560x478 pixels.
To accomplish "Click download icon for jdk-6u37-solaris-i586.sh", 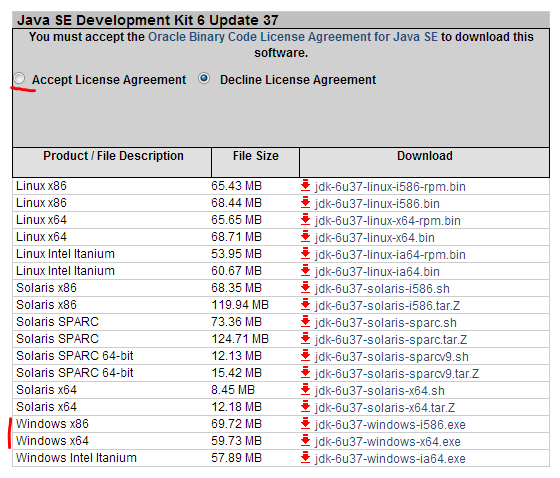I will coord(305,288).
